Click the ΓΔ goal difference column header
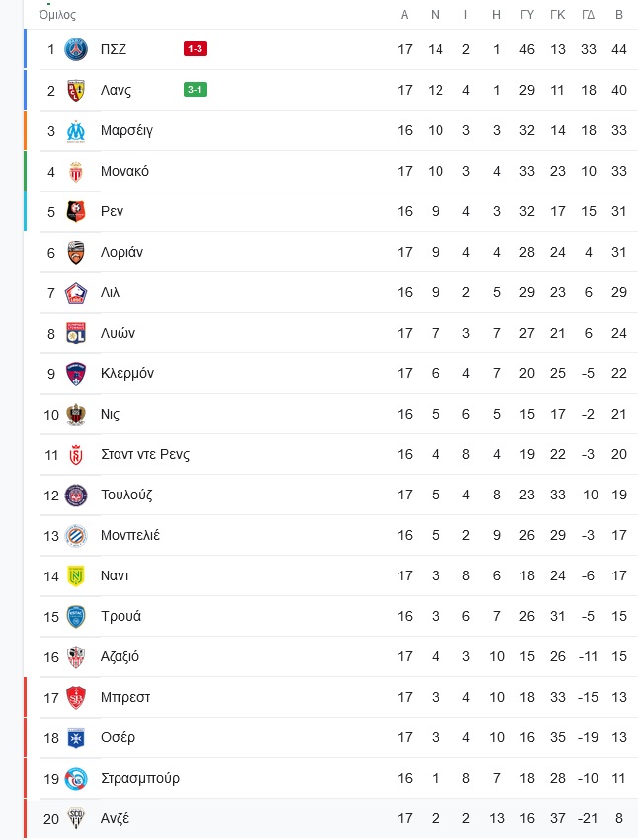Image resolution: width=638 pixels, height=840 pixels. tap(588, 15)
